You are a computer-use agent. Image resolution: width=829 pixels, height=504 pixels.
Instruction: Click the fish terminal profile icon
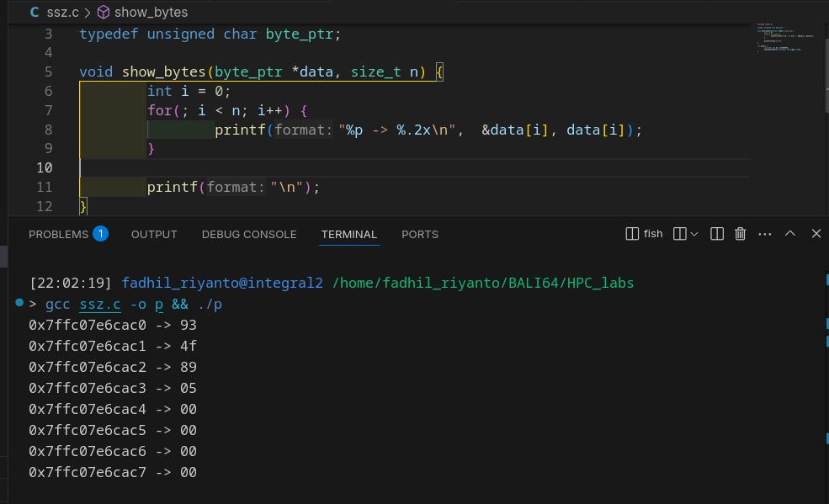point(633,234)
